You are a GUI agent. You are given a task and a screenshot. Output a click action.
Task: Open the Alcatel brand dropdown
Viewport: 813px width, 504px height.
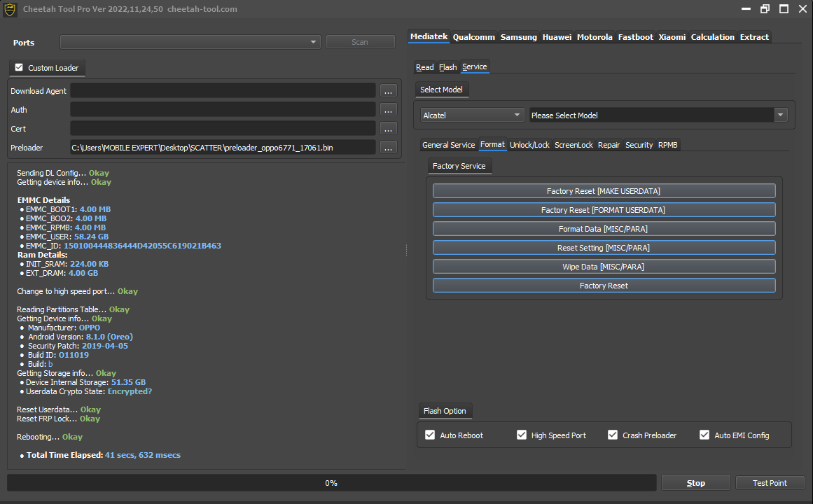click(x=472, y=115)
